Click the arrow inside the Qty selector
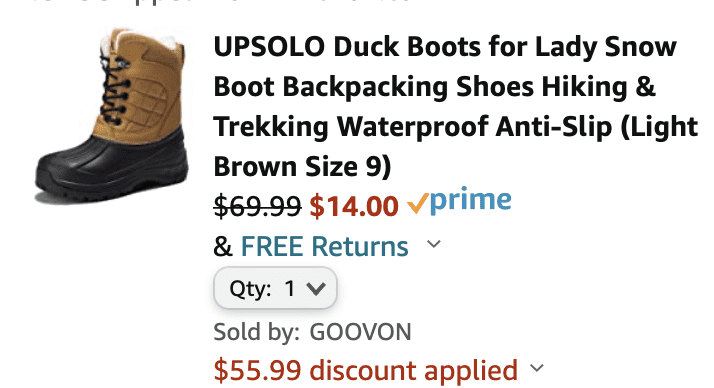Image resolution: width=714 pixels, height=388 pixels. click(x=316, y=289)
